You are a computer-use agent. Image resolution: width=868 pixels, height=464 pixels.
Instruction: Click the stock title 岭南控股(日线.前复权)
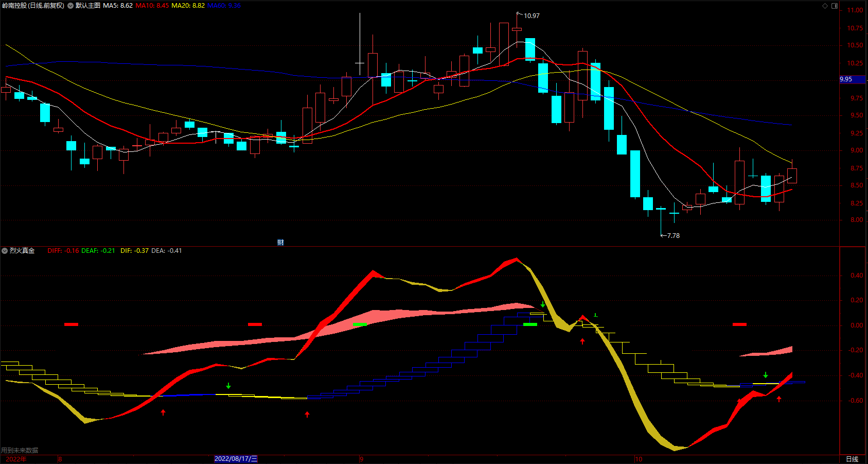point(33,6)
